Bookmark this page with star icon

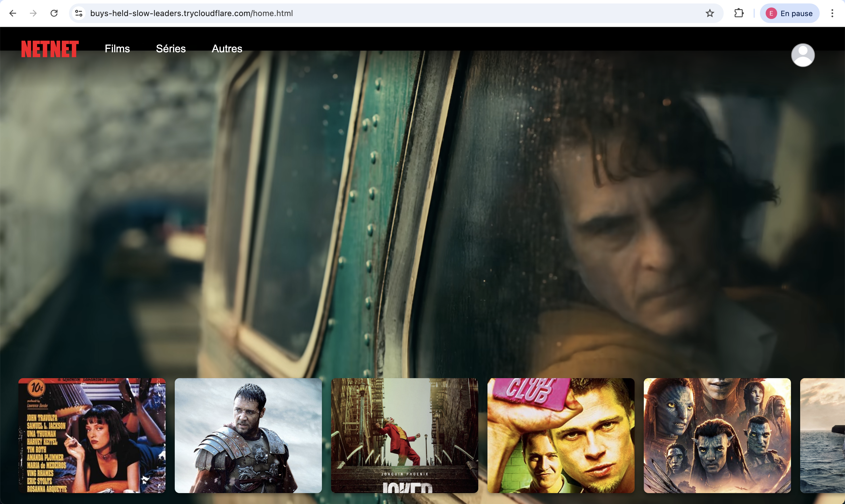[710, 13]
